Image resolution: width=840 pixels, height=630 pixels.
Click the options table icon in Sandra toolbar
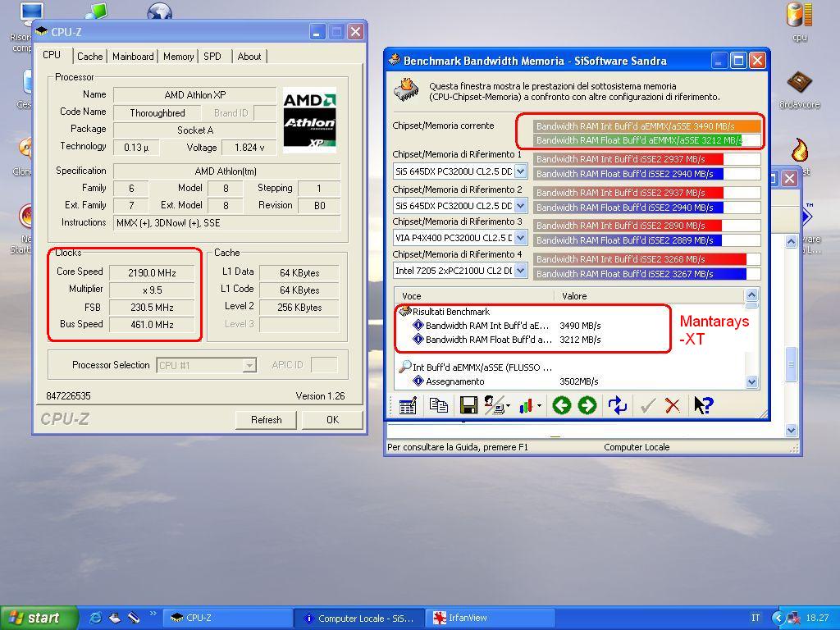point(408,405)
